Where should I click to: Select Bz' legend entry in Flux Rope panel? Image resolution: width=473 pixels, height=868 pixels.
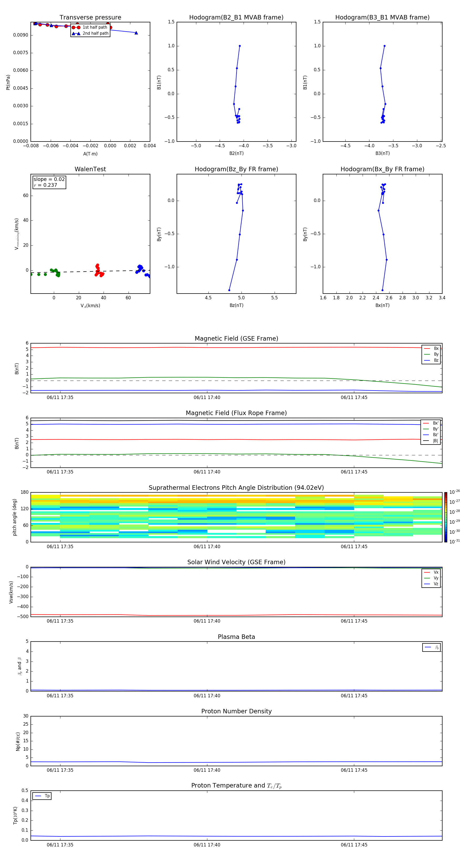click(x=431, y=435)
